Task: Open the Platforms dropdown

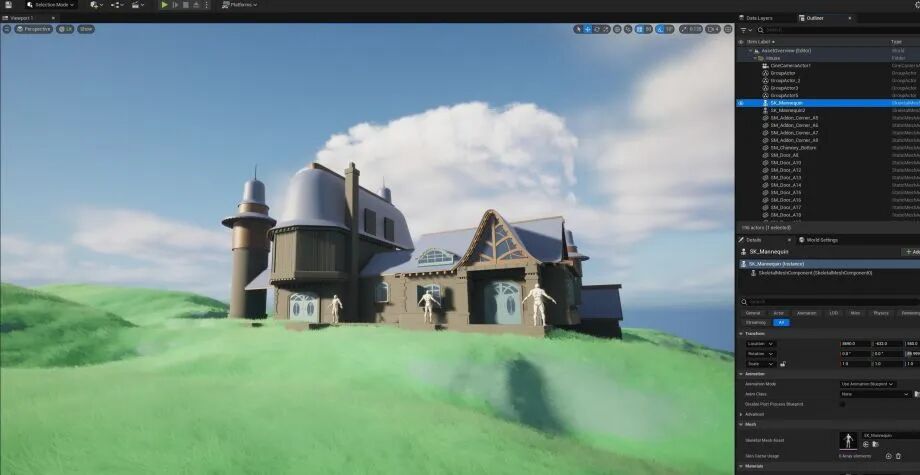Action: pyautogui.click(x=239, y=5)
